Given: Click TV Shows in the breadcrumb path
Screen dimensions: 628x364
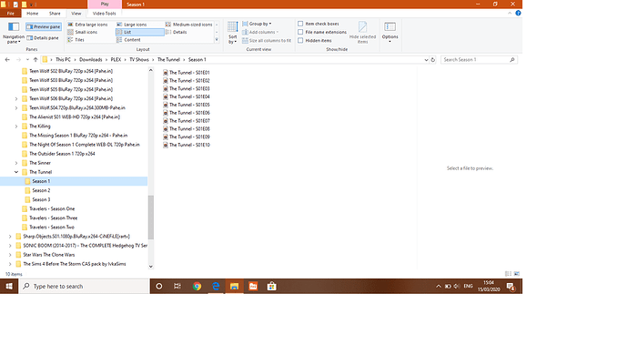Looking at the screenshot, I should (x=139, y=60).
